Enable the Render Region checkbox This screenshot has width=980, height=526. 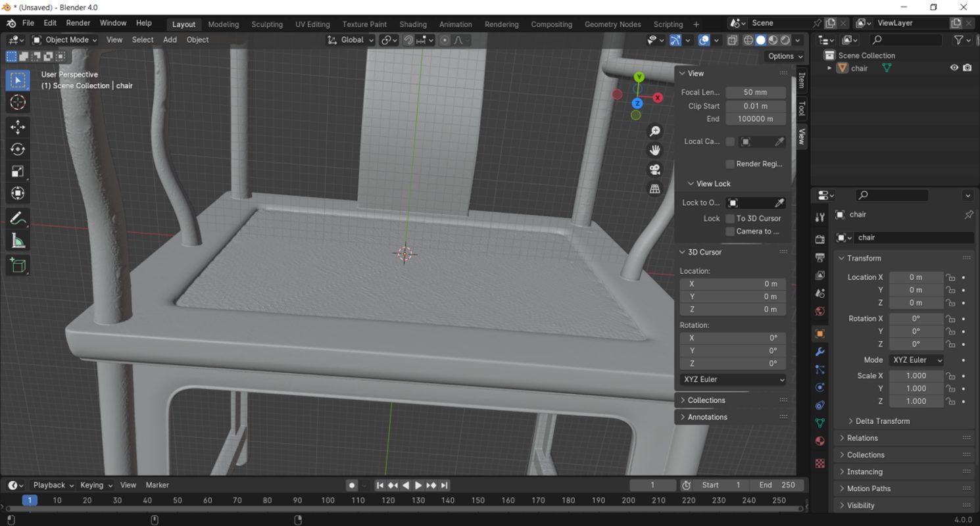point(729,164)
